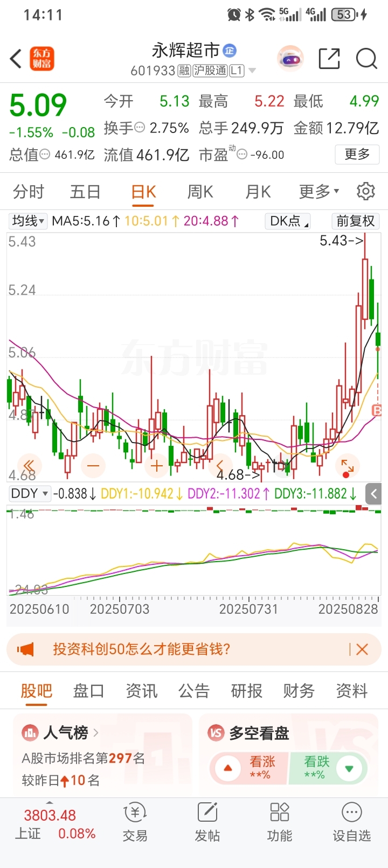Open the 研报 tab
This screenshot has height=868, width=388.
coord(247,691)
